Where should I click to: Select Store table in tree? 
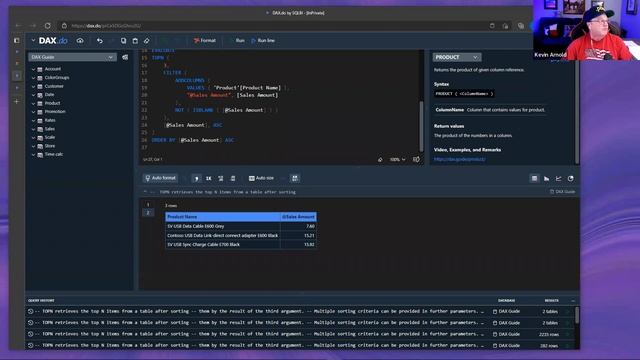(x=49, y=146)
